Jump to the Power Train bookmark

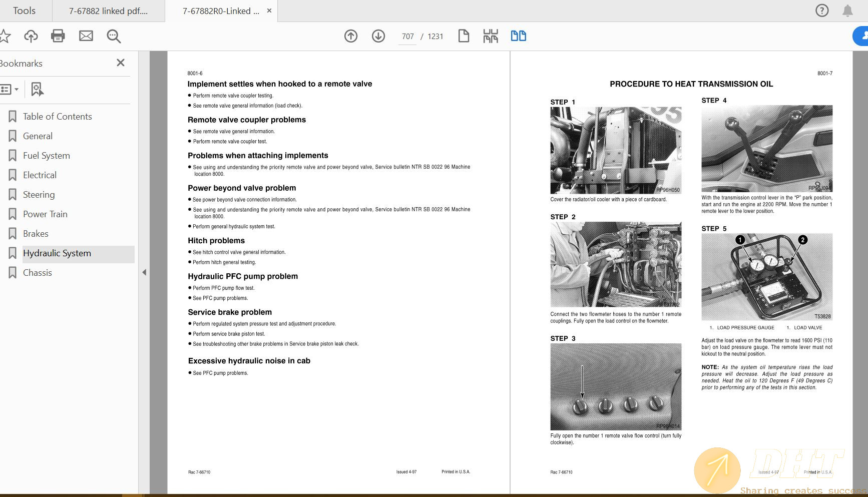pos(45,214)
